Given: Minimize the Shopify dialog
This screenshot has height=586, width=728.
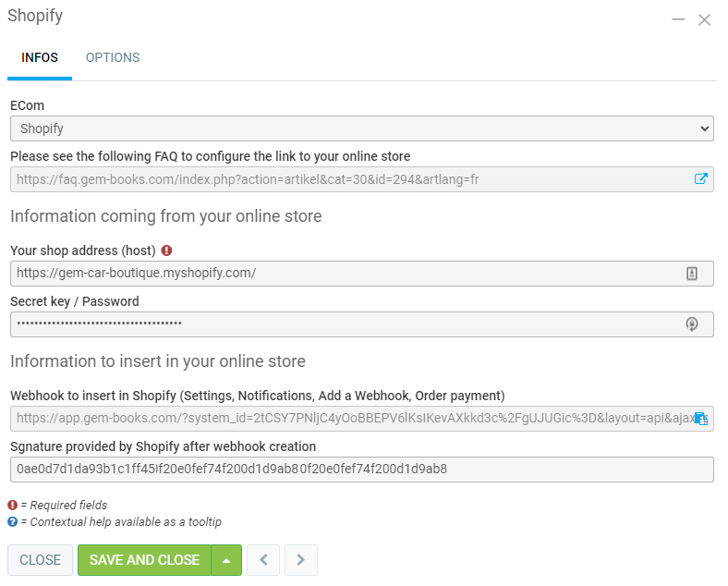Looking at the screenshot, I should 678,19.
